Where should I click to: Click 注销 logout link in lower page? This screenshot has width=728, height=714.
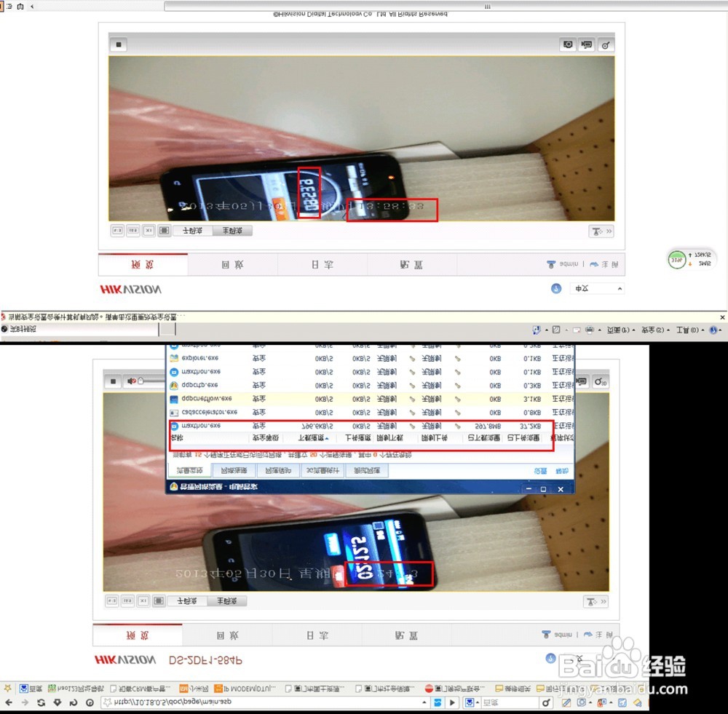click(x=599, y=635)
